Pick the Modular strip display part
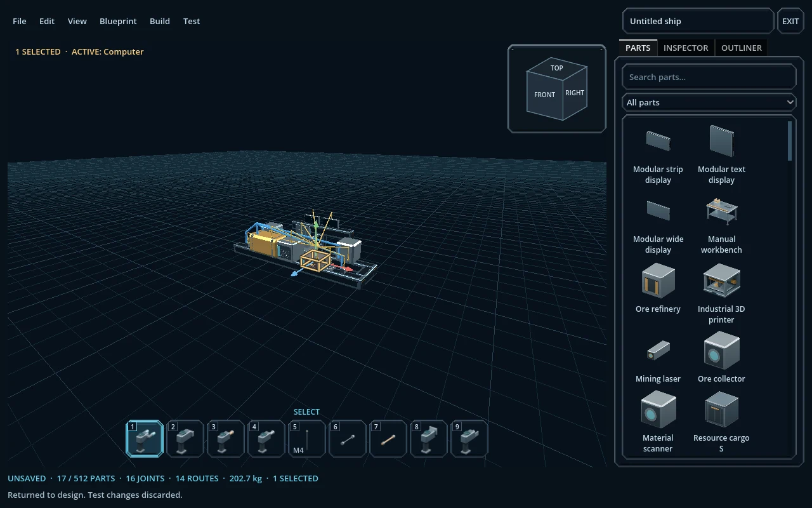 [658, 155]
